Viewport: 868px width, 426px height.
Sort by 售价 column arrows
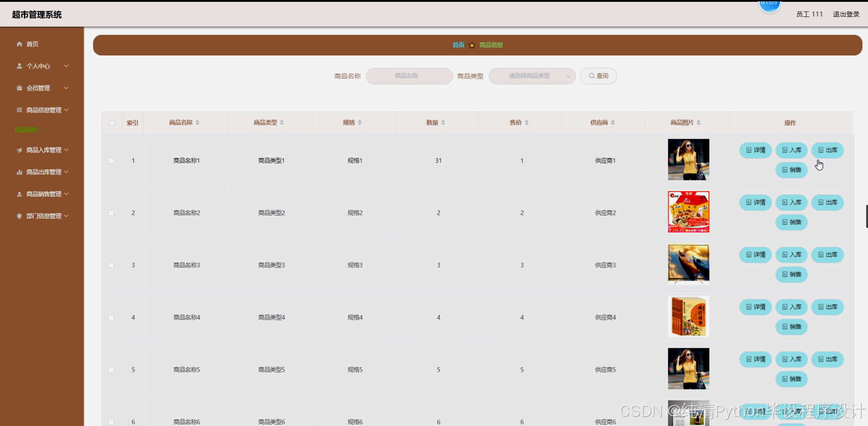[527, 123]
